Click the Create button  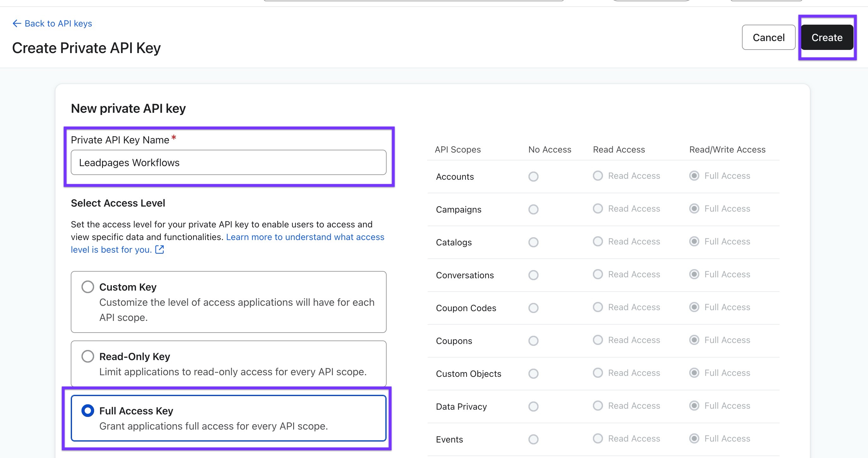click(827, 37)
